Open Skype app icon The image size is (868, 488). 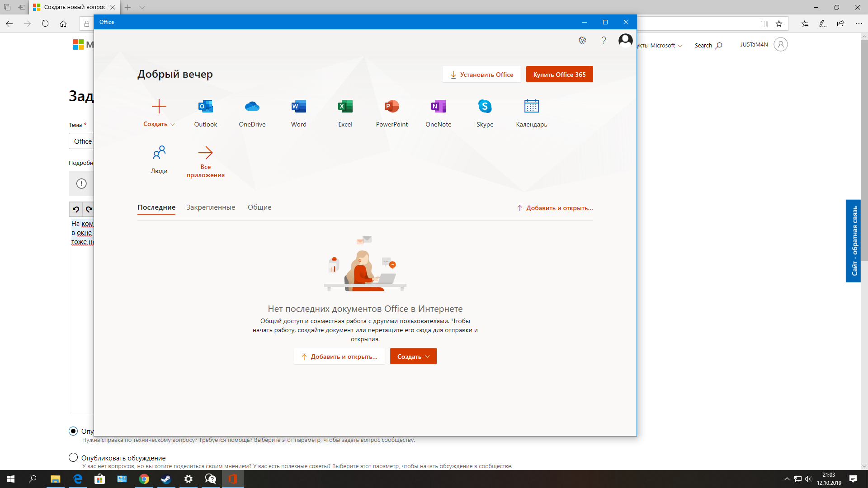485,107
